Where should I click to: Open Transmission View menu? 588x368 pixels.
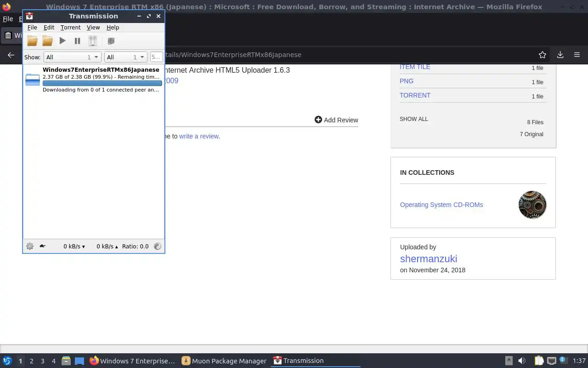tap(93, 28)
